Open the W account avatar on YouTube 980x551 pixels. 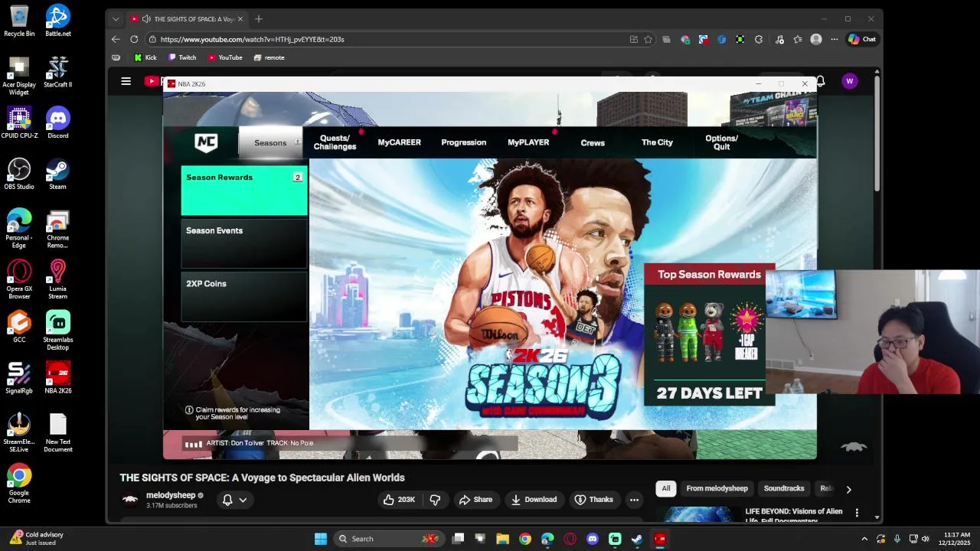[849, 81]
